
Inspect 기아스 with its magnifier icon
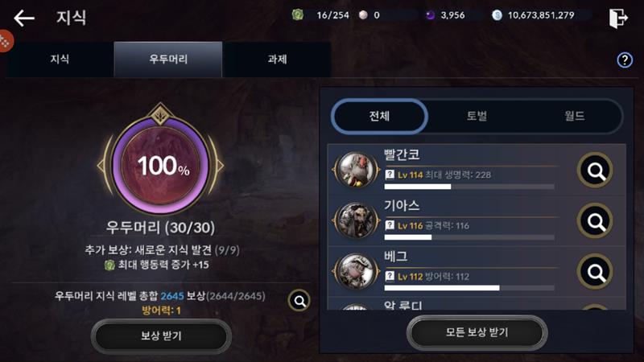point(595,220)
